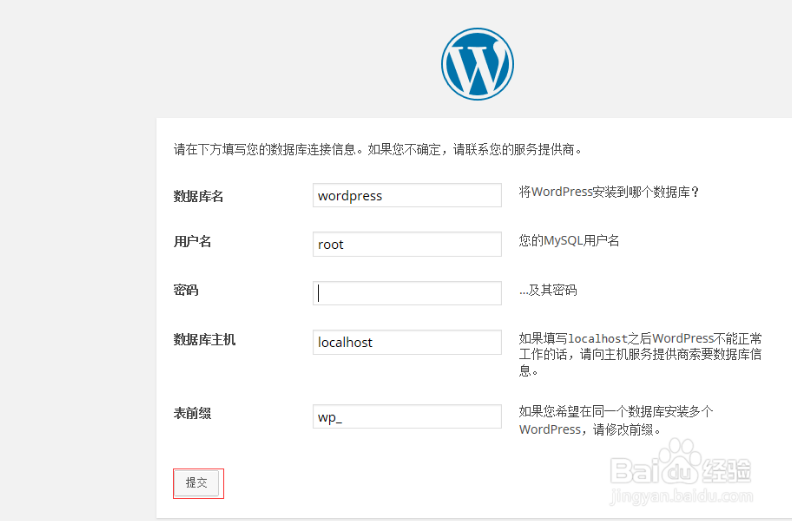
Task: Click the database name input field
Action: 407,195
